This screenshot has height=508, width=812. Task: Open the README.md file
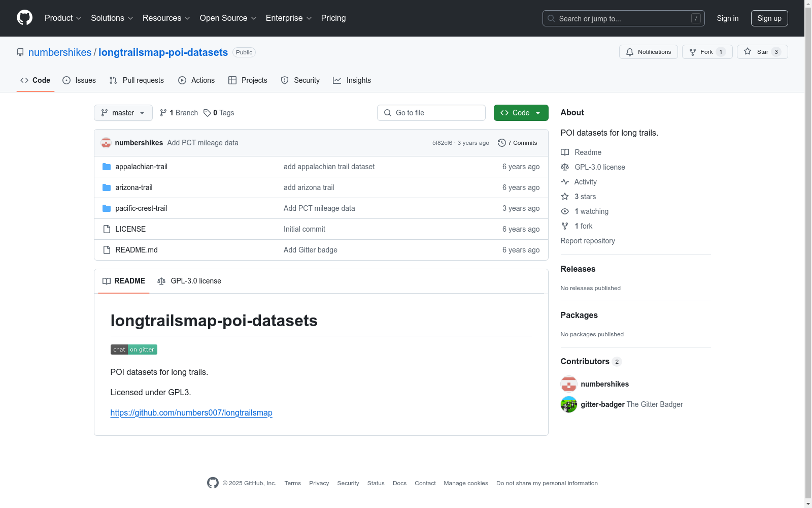click(137, 250)
